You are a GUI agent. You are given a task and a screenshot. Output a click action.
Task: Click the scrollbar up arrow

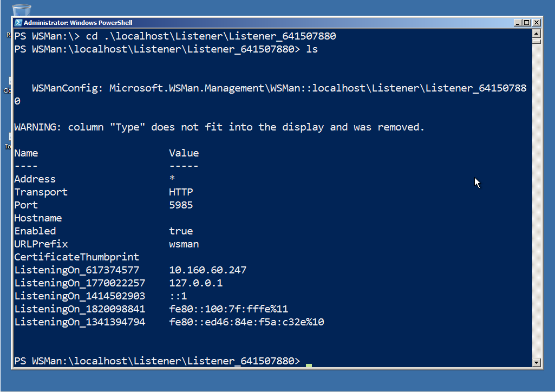537,32
